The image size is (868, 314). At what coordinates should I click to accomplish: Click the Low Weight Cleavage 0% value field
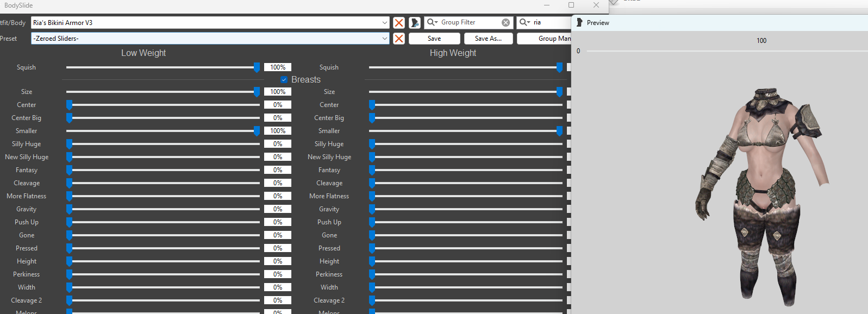(x=278, y=183)
